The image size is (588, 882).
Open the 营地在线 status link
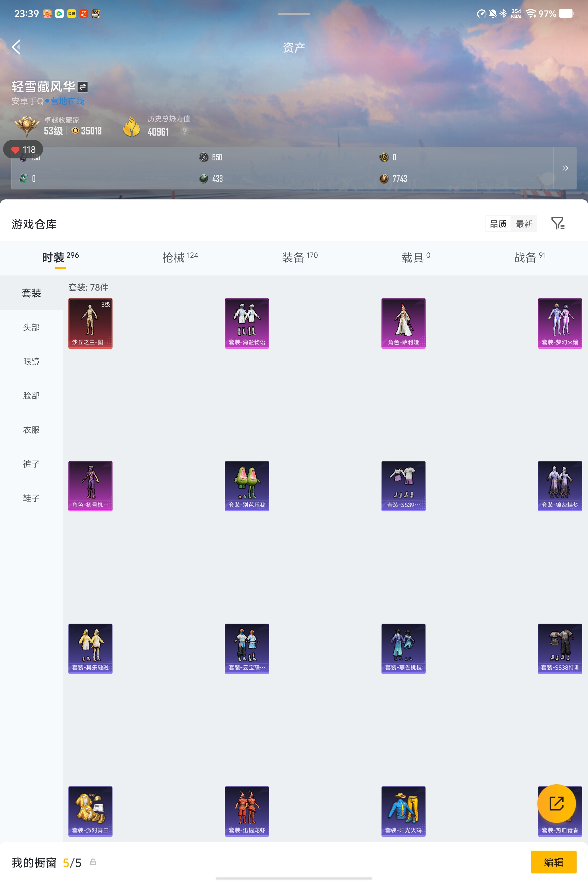(x=68, y=101)
